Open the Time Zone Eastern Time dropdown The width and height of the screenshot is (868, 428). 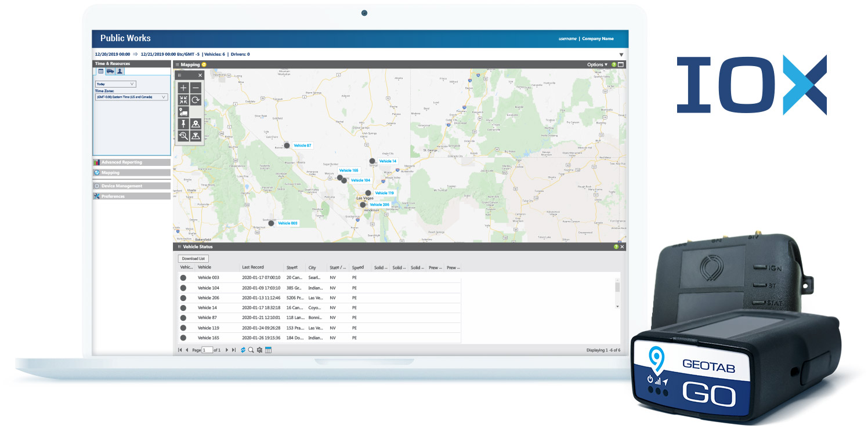(131, 97)
